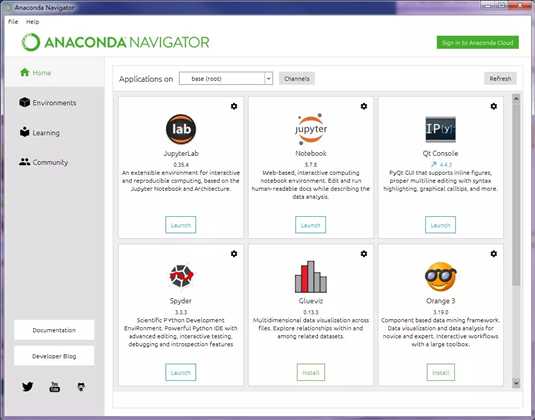Click the JupyterLab version 0.35.4 text

point(181,164)
